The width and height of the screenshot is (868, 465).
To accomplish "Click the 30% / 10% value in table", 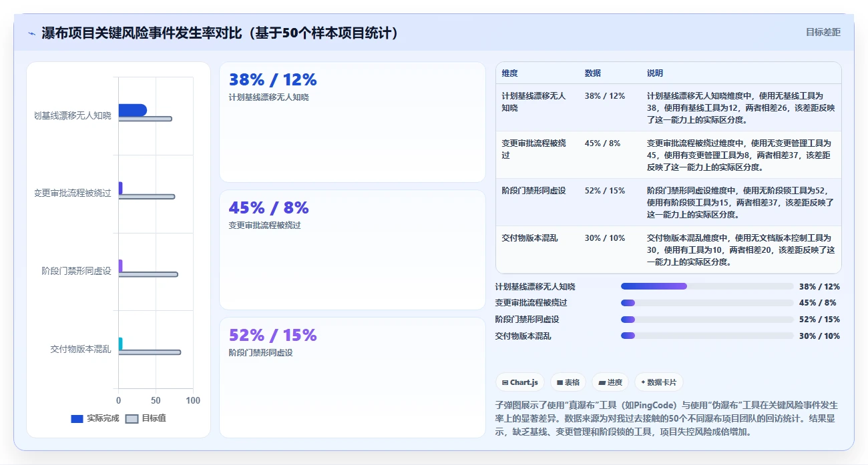I will (x=604, y=238).
